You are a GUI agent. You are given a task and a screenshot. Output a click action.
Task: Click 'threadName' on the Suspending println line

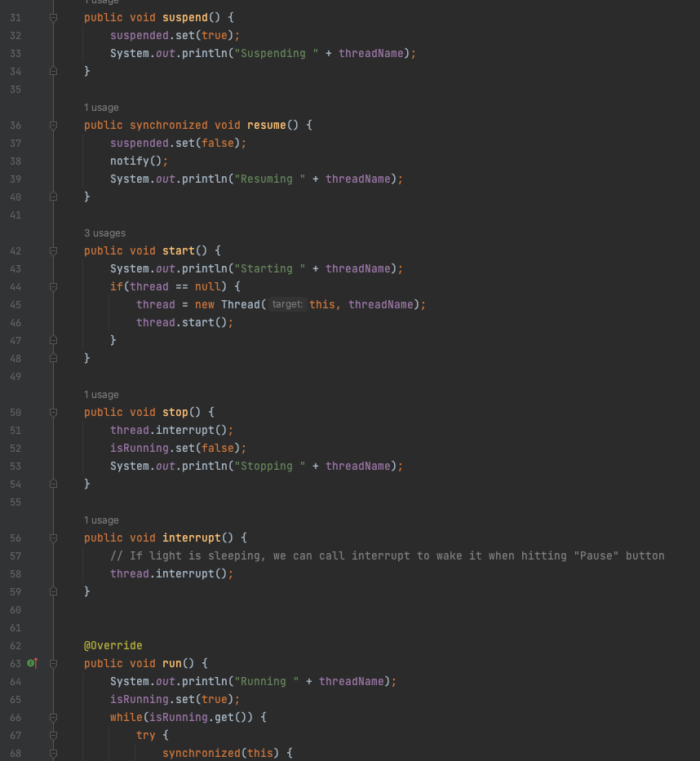[x=371, y=53]
